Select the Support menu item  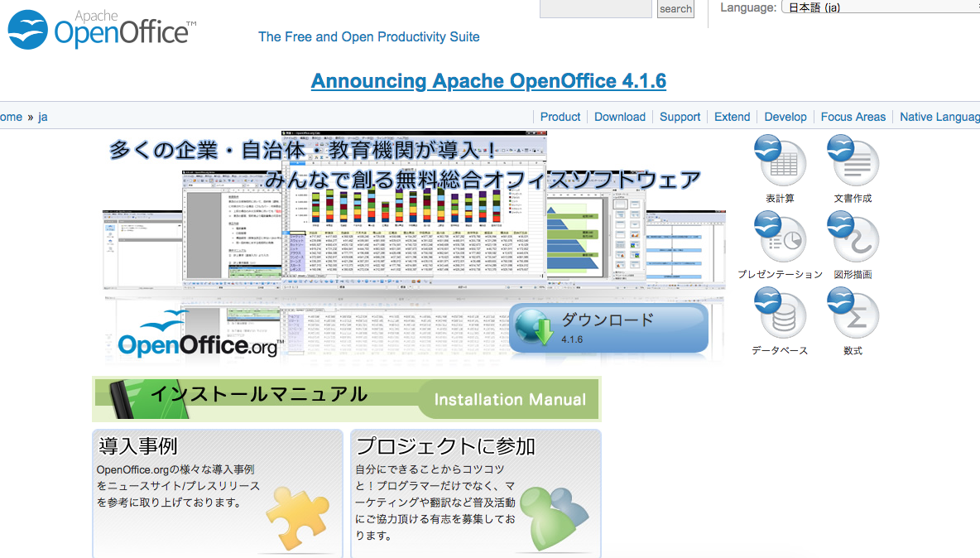tap(680, 117)
